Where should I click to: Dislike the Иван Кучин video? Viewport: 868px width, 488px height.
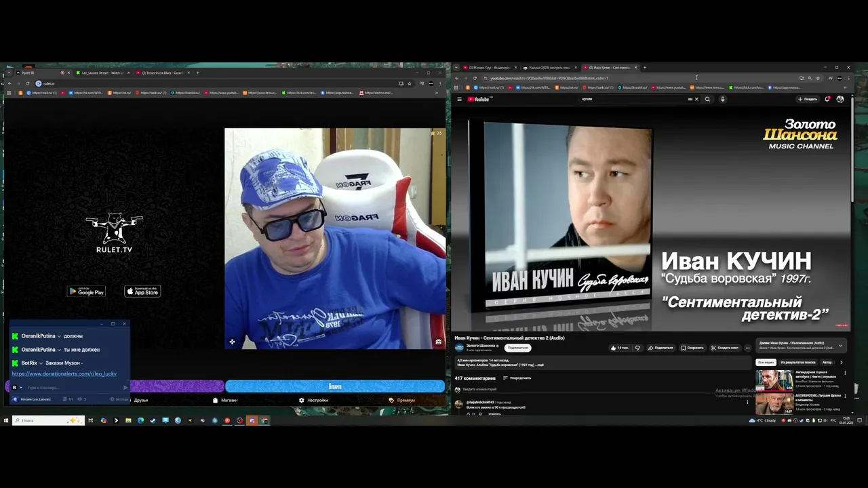[637, 348]
